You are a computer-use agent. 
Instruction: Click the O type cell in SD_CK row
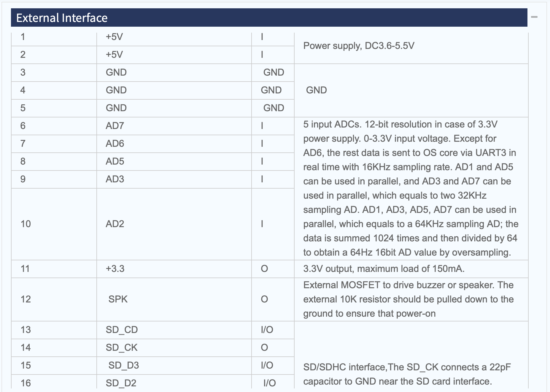273,348
